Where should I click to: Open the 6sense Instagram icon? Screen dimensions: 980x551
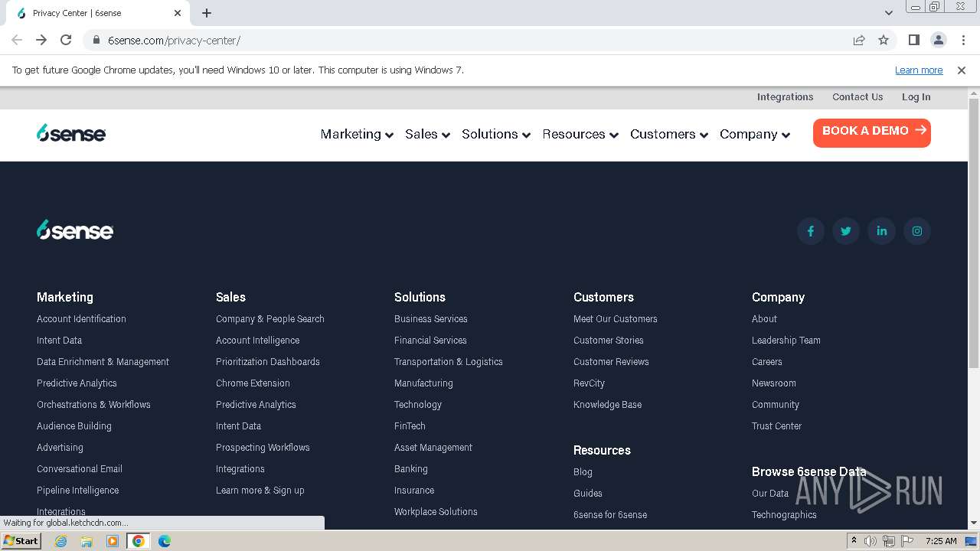pyautogui.click(x=917, y=231)
